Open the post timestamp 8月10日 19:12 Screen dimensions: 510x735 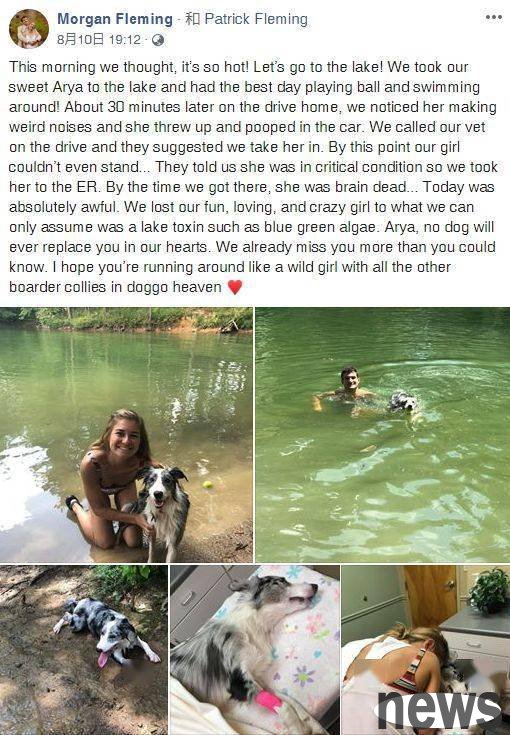(98, 40)
